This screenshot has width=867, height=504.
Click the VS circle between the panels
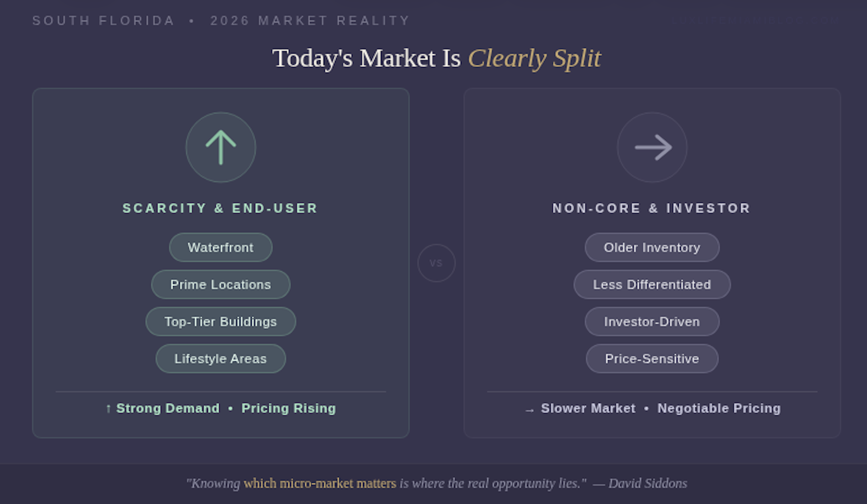click(436, 263)
